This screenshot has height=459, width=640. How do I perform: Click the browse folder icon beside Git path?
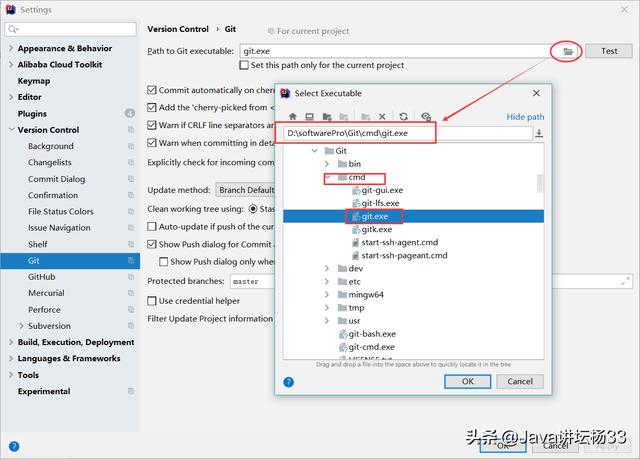click(568, 51)
